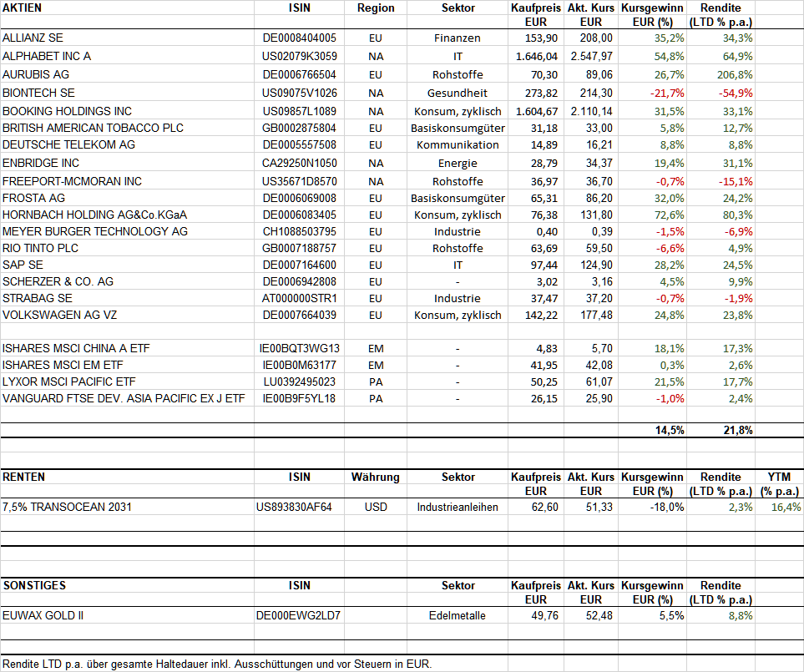Click the EUWAX GOLD II cell
This screenshot has height=672, width=804.
pyautogui.click(x=127, y=615)
